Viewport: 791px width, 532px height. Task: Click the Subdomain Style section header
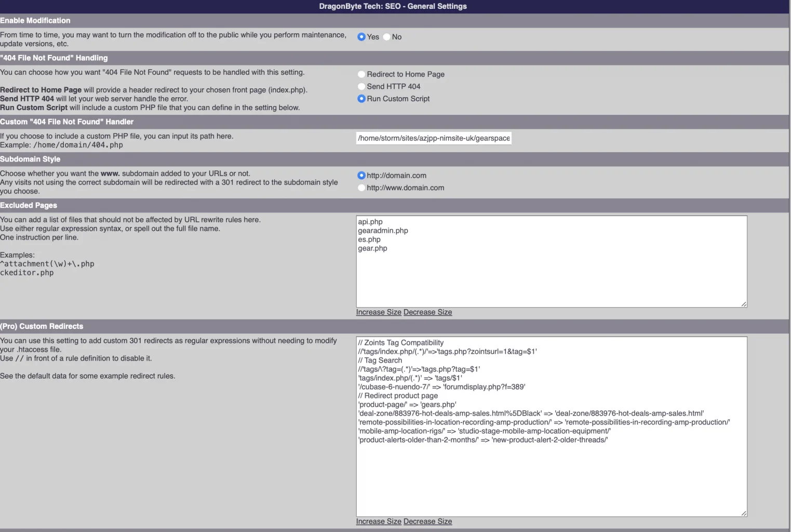(30, 159)
